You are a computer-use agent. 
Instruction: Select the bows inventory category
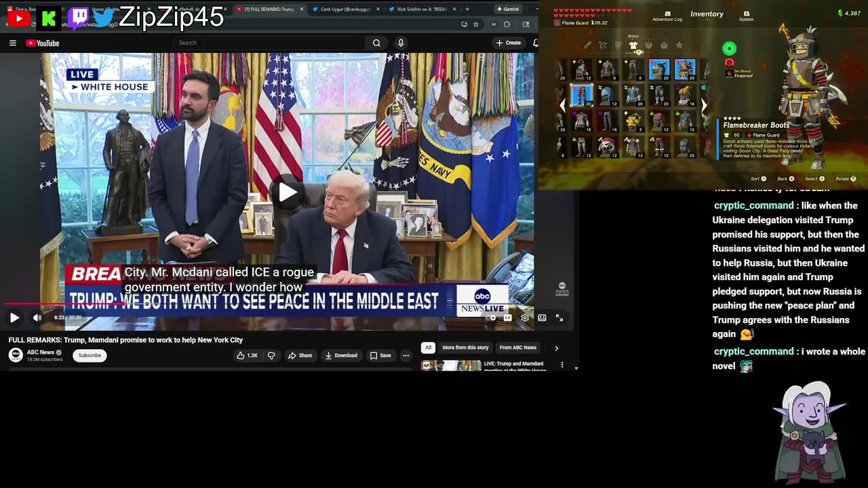(602, 45)
